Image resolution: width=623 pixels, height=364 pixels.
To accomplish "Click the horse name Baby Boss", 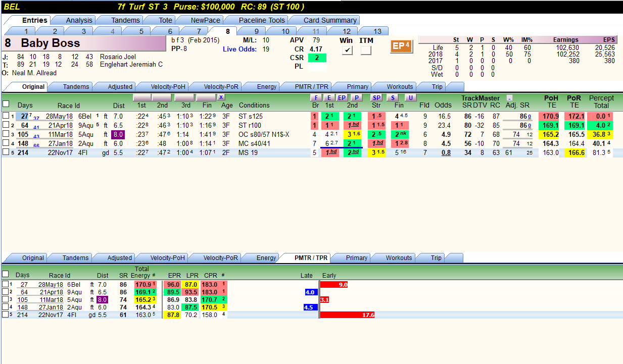I will pos(50,43).
